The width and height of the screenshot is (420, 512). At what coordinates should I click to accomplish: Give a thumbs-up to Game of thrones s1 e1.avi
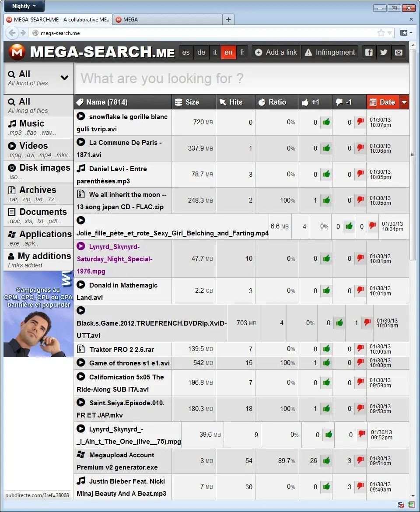326,362
